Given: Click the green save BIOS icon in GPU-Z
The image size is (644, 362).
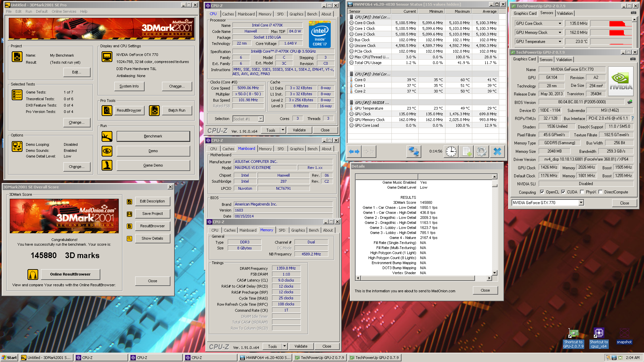Looking at the screenshot, I should 630,102.
